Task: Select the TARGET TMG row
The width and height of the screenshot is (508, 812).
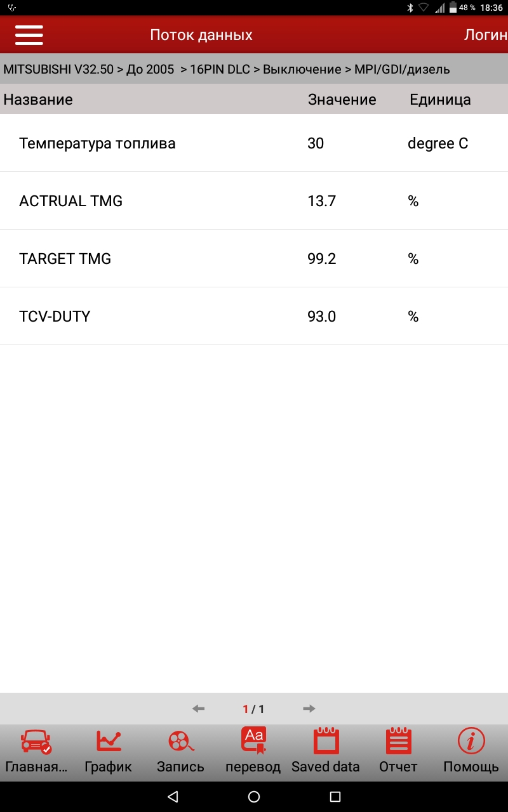Action: pos(254,259)
